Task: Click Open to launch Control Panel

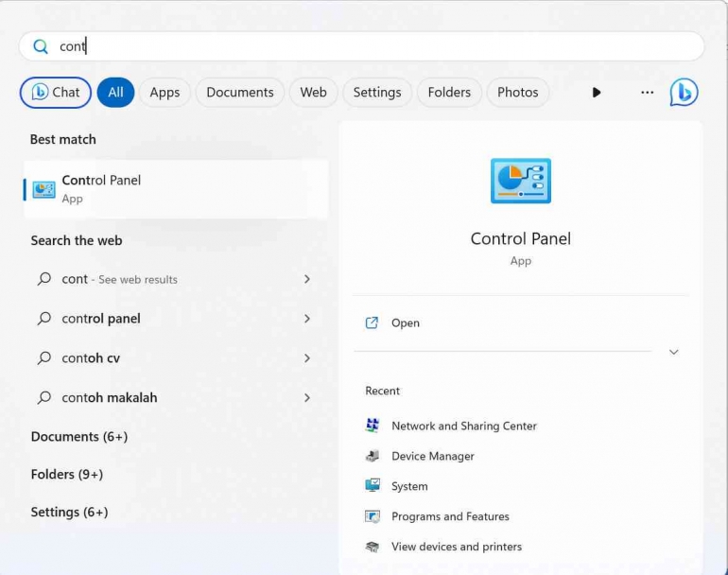Action: [x=405, y=322]
